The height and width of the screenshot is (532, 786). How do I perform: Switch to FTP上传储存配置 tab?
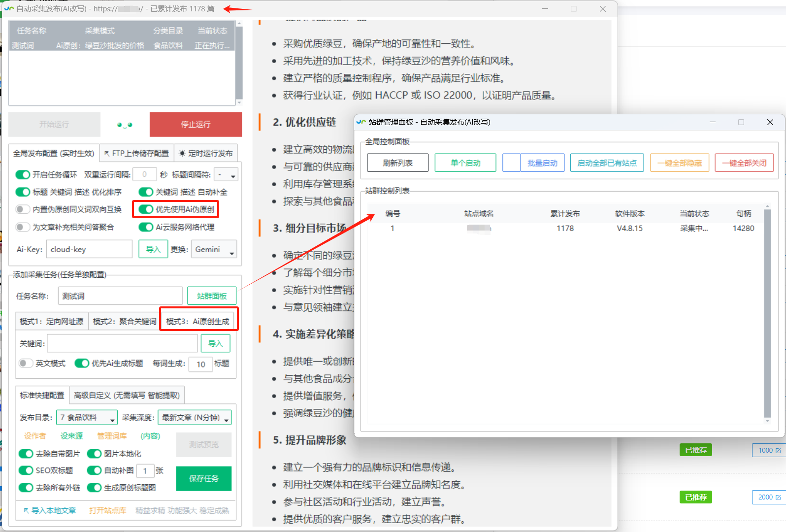137,153
